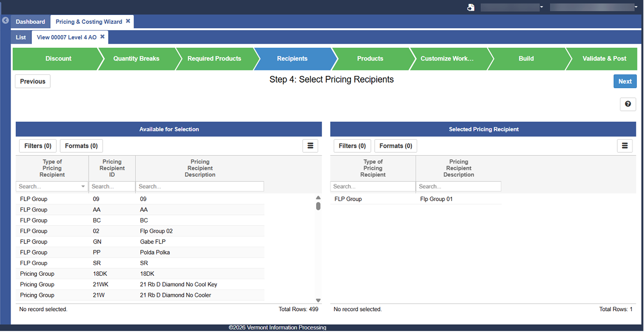Open Filters for Available for Selection grid
This screenshot has height=332, width=644.
(x=37, y=145)
